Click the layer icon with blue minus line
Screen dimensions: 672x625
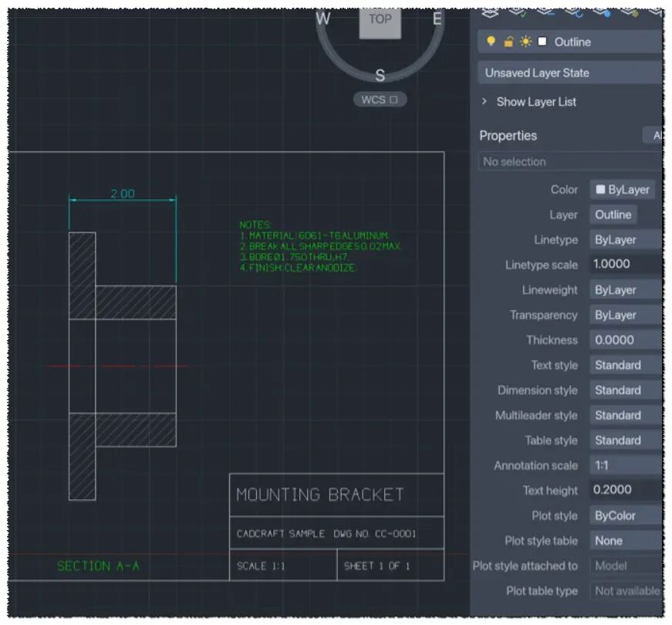click(545, 13)
